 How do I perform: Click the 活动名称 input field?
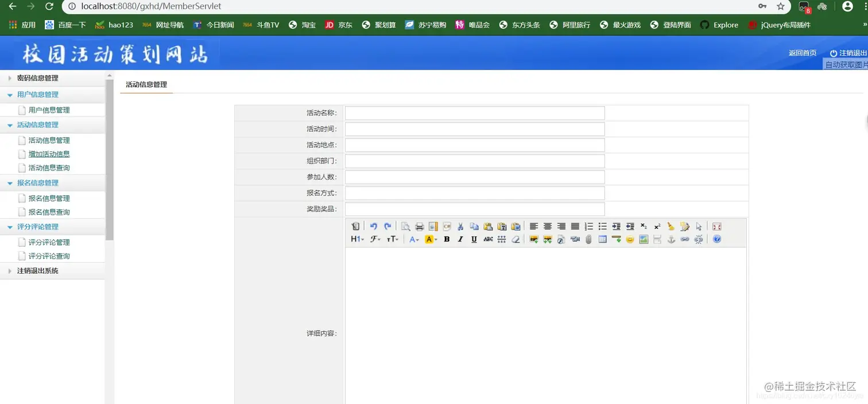tap(475, 113)
